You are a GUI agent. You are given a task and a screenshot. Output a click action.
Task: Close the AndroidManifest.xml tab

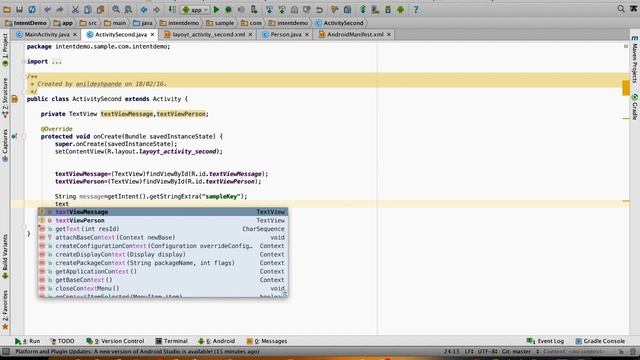(389, 35)
